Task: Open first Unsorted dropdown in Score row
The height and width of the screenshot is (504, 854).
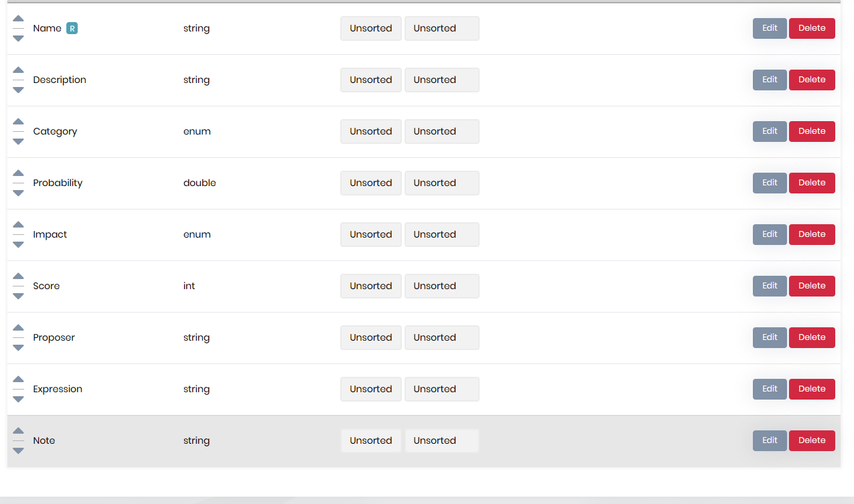Action: 370,286
